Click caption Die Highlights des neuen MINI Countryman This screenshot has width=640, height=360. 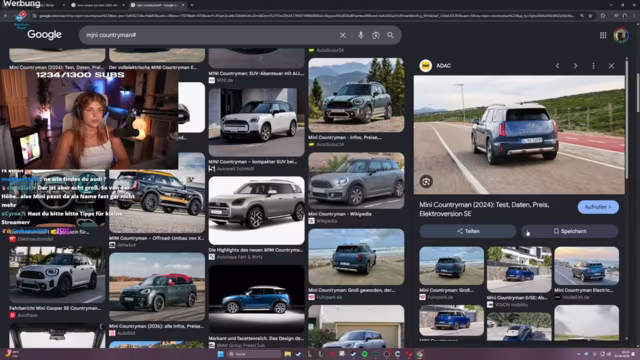click(x=256, y=250)
